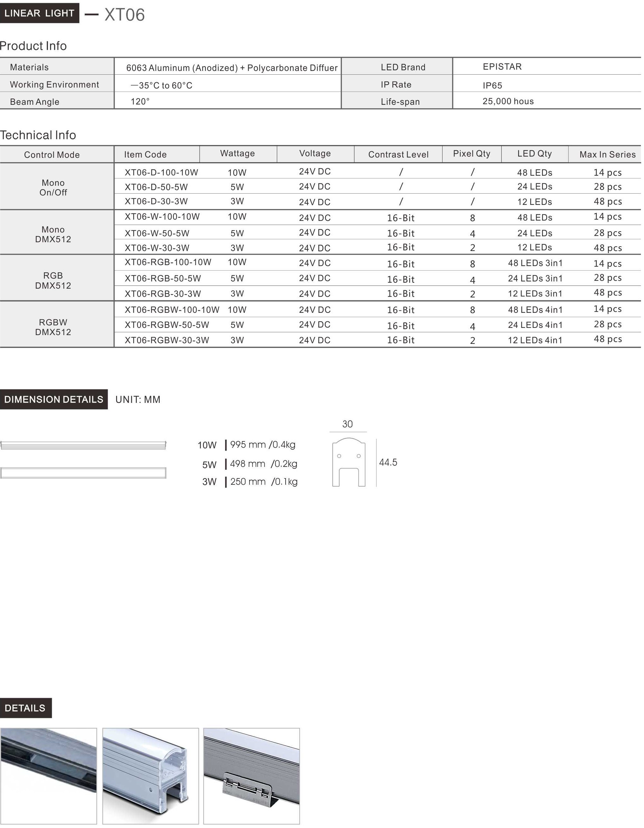Click the EPISTAR brand value

click(502, 67)
